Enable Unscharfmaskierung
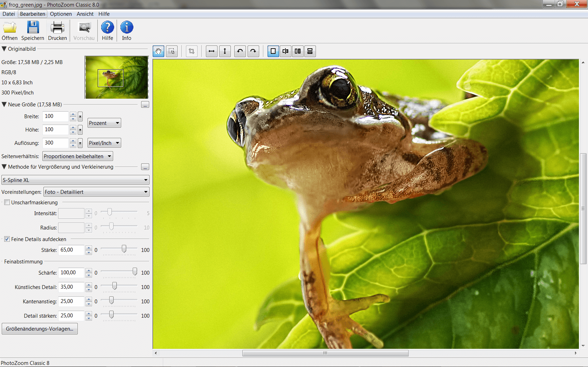Screen dimensions: 588x367 coord(7,202)
